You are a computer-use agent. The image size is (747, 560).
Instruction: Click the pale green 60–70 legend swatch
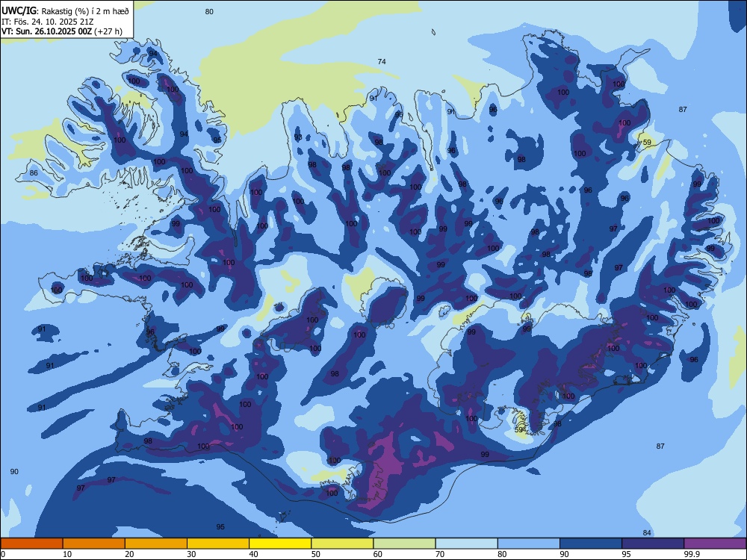pyautogui.click(x=404, y=544)
